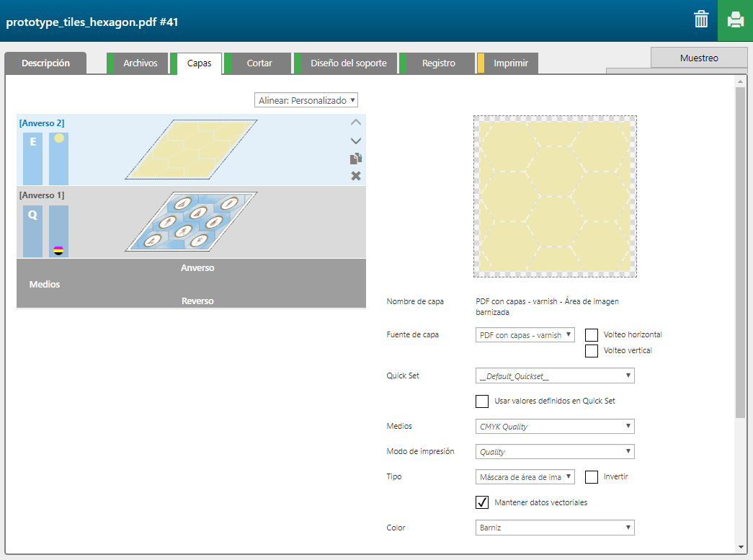Delete the job with the trash can icon
The width and height of the screenshot is (753, 560).
[x=701, y=20]
